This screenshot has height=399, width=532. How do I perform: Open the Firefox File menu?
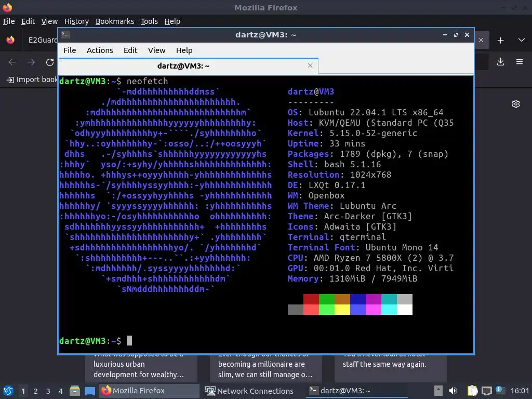9,21
